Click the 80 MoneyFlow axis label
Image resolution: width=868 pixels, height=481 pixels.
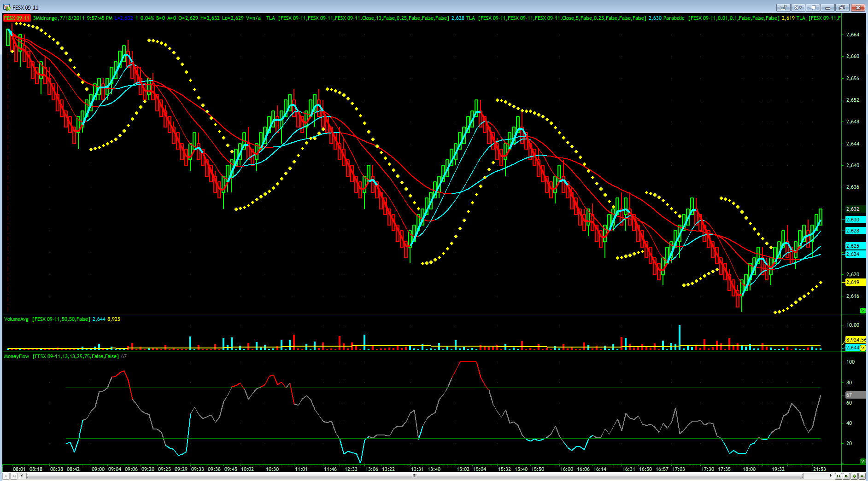tap(849, 382)
